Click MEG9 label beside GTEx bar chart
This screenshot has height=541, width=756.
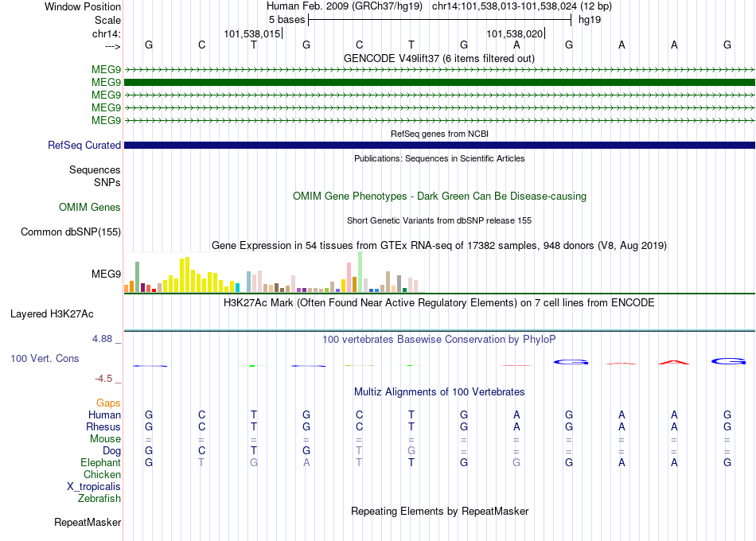106,274
